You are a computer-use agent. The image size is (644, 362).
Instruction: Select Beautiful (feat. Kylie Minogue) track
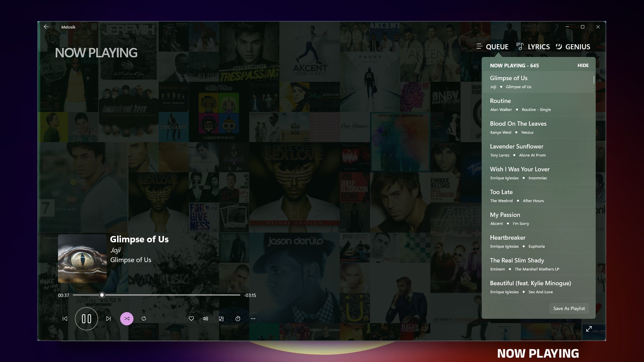538,287
